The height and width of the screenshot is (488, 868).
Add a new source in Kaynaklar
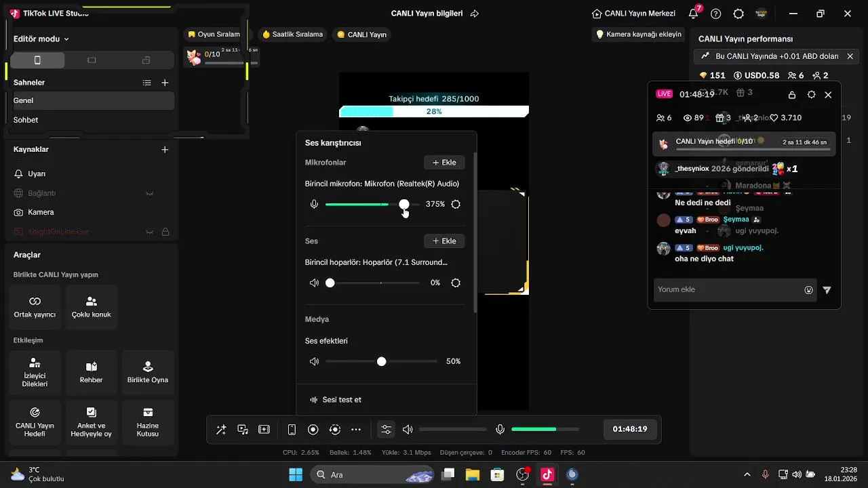tap(165, 150)
